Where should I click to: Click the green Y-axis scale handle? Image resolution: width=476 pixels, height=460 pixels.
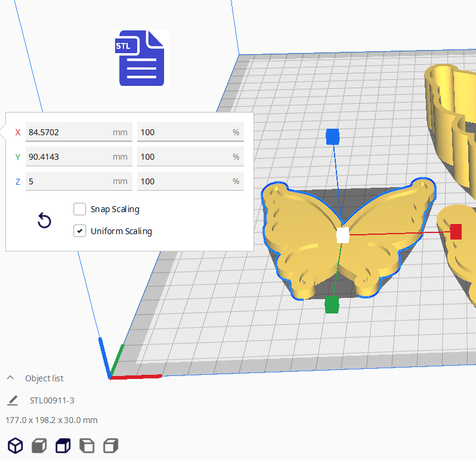[332, 305]
